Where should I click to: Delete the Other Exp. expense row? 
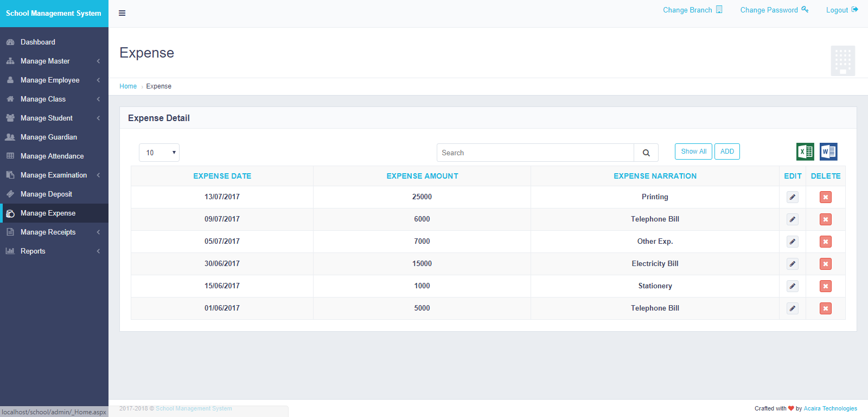(825, 242)
